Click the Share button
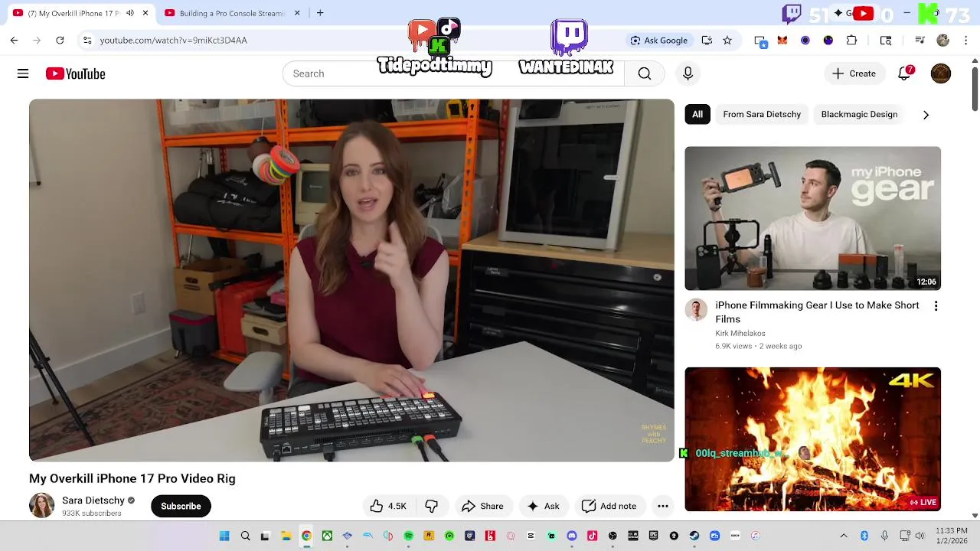This screenshot has width=980, height=551. coord(482,506)
